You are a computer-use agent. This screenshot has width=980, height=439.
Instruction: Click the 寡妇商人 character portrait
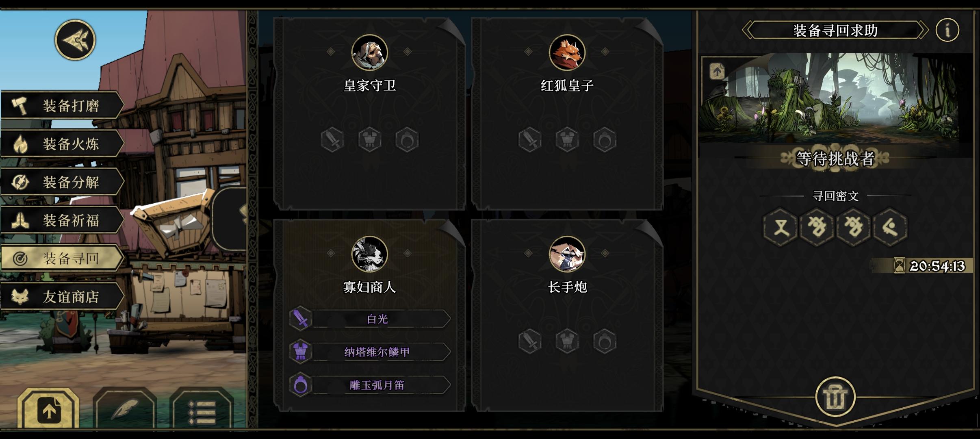[x=369, y=254]
